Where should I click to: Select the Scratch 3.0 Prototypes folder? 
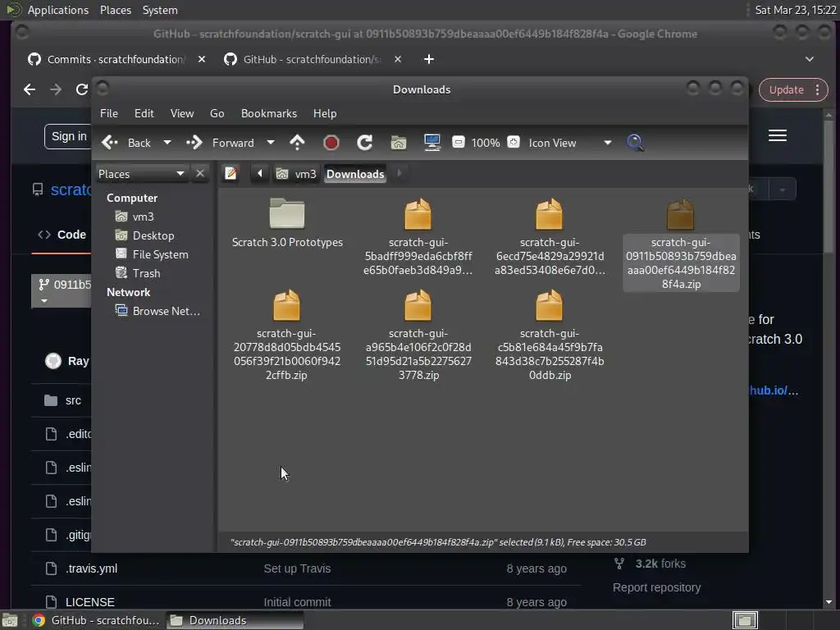pos(287,223)
